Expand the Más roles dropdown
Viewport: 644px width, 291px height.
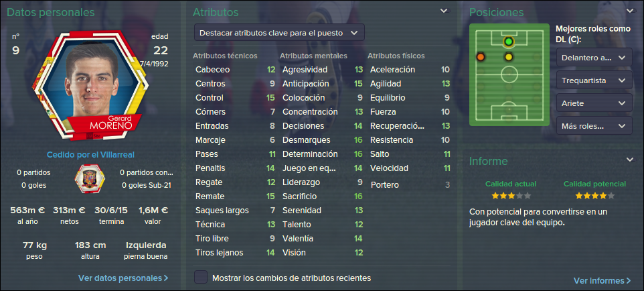594,126
